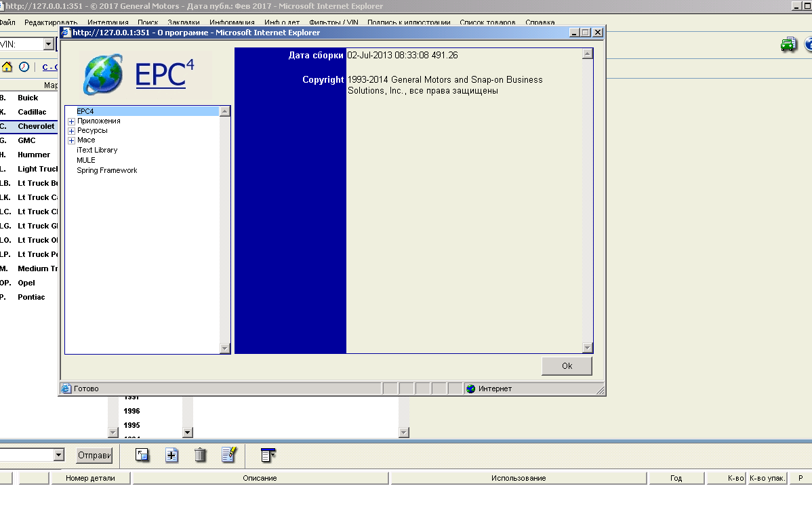Screen dimensions: 812x518
Task: Open the Информация menu
Action: [x=232, y=22]
